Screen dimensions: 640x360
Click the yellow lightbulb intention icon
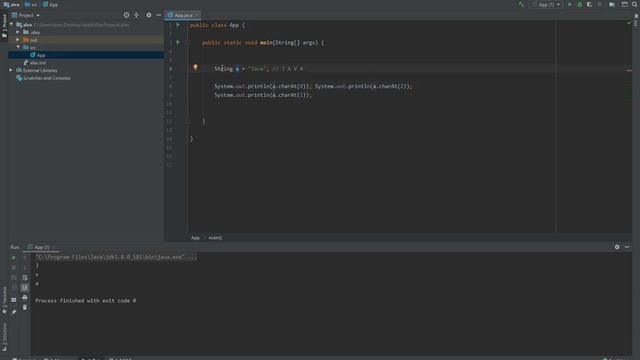click(x=196, y=67)
